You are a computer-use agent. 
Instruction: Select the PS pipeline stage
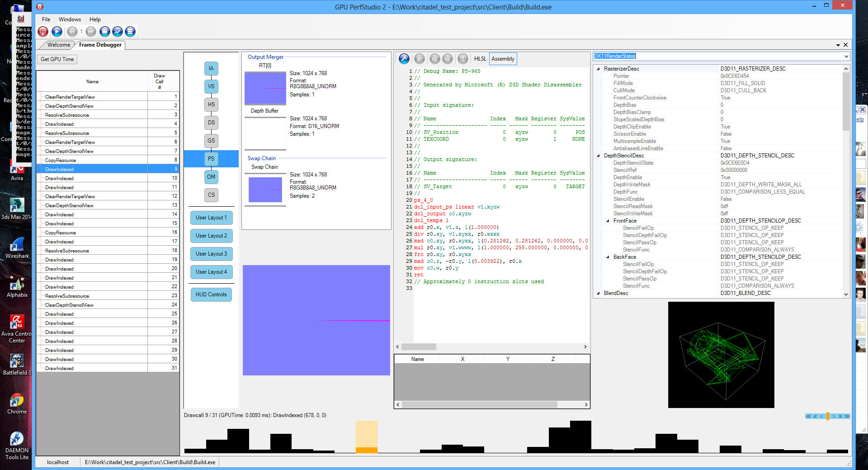tap(211, 159)
